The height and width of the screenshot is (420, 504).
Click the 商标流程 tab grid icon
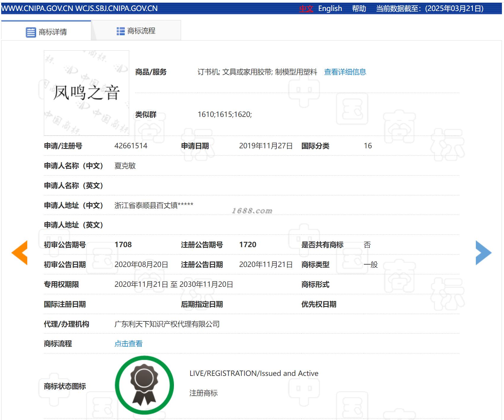tap(121, 31)
